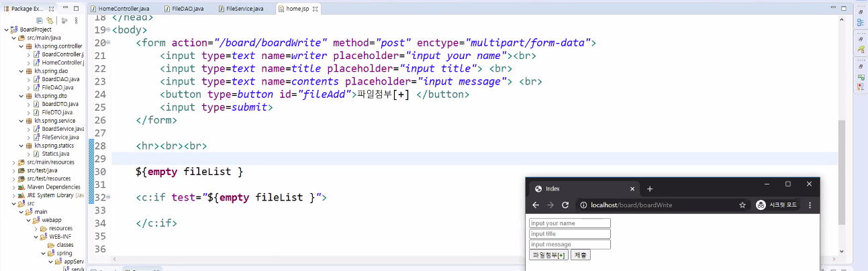Focus the 'input title' field
This screenshot has height=271, width=868.
click(x=569, y=234)
